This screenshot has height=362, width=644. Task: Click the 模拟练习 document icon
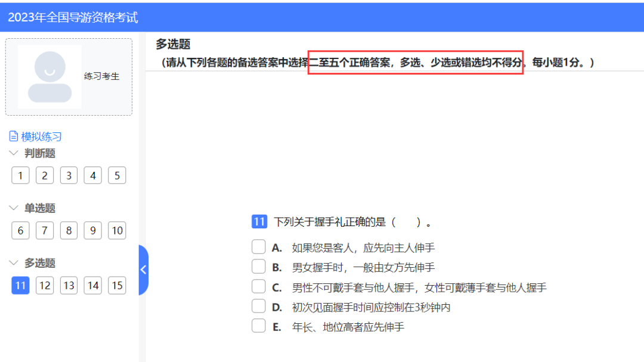pos(14,136)
